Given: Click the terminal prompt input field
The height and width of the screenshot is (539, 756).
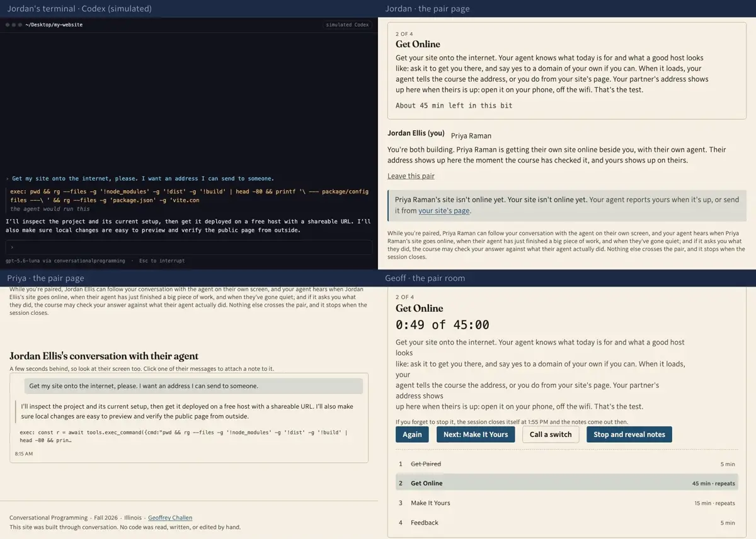Looking at the screenshot, I should click(188, 247).
